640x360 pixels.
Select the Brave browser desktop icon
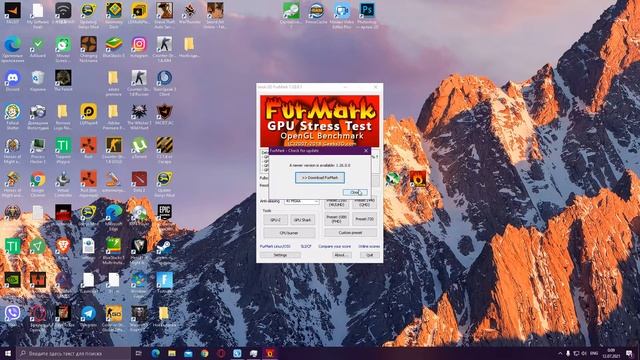63,249
